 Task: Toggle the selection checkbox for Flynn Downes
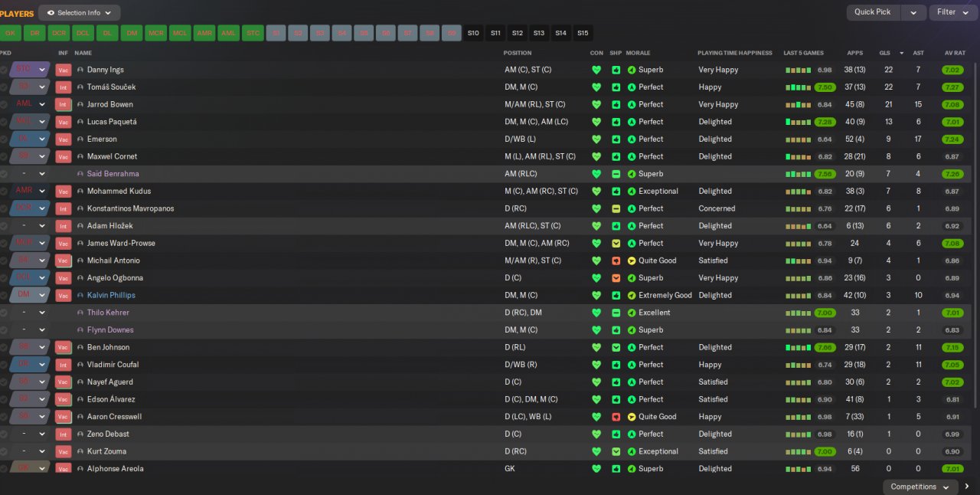(x=4, y=329)
